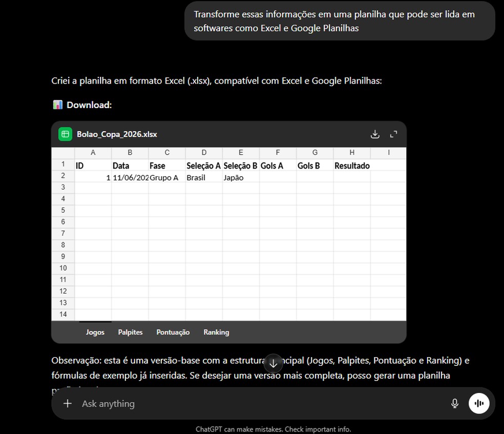Image resolution: width=504 pixels, height=434 pixels.
Task: Click the ChatGPT can make mistakes disclaimer
Action: click(273, 429)
